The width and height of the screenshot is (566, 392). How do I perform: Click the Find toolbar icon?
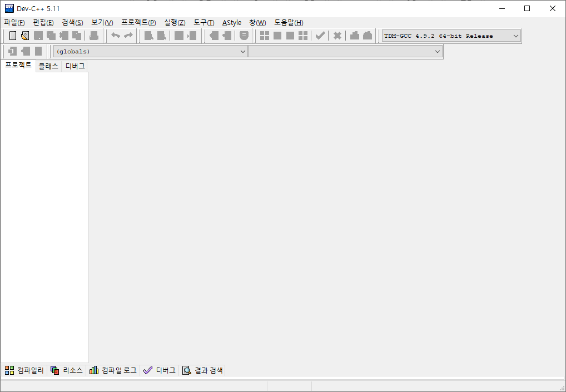pyautogui.click(x=148, y=36)
